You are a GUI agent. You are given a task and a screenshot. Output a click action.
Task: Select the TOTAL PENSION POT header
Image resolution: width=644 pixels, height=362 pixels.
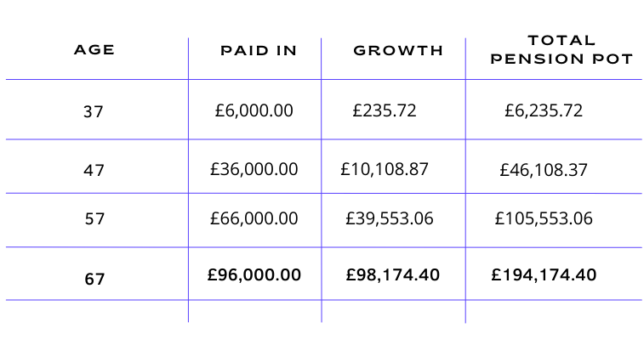(x=561, y=49)
